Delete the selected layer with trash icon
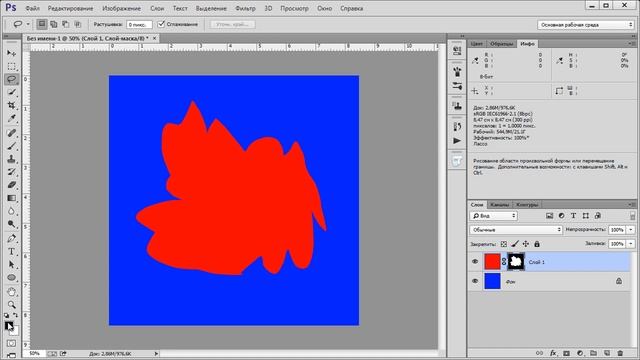640x360 pixels. [620, 353]
